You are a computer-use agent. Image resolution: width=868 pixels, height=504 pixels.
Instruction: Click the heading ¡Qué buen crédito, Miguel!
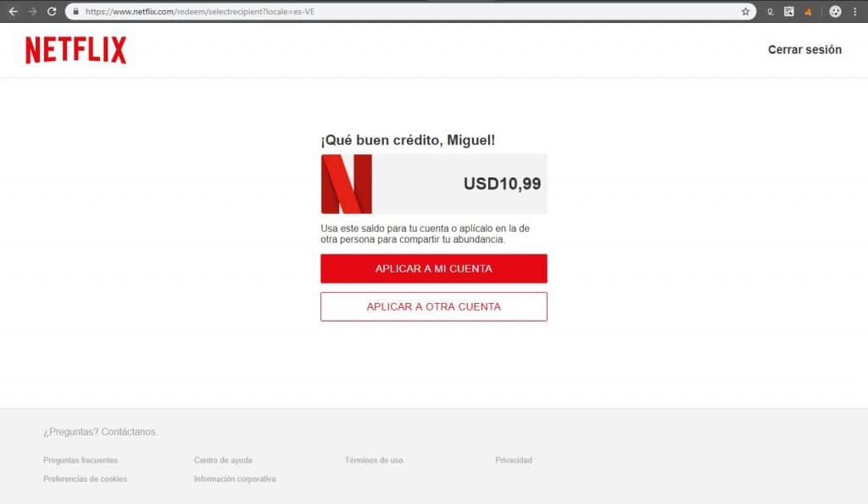click(x=408, y=140)
